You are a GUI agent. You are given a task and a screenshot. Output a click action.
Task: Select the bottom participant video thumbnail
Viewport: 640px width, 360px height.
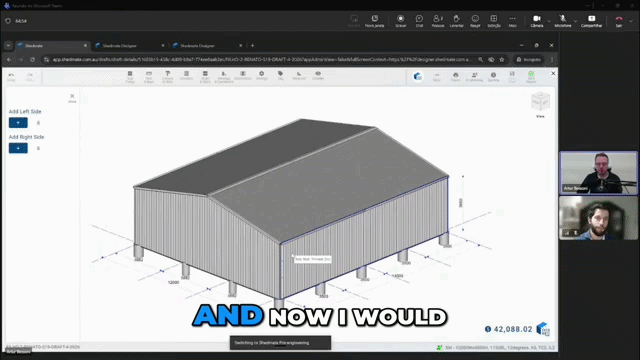598,218
